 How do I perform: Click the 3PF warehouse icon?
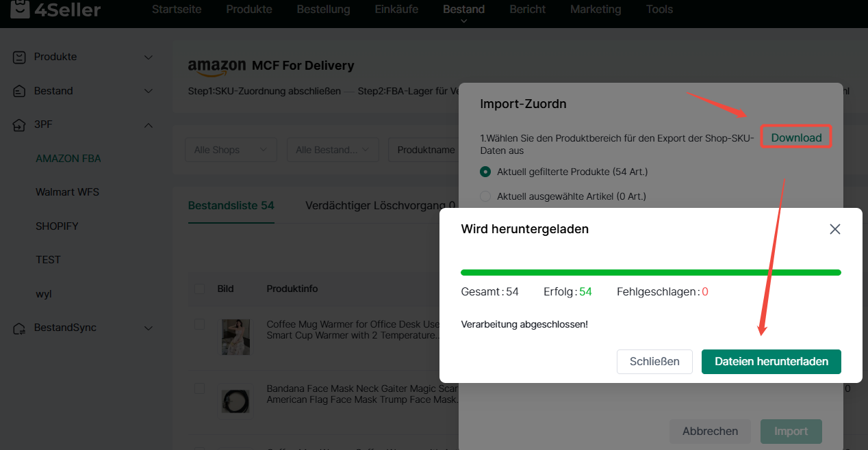20,125
